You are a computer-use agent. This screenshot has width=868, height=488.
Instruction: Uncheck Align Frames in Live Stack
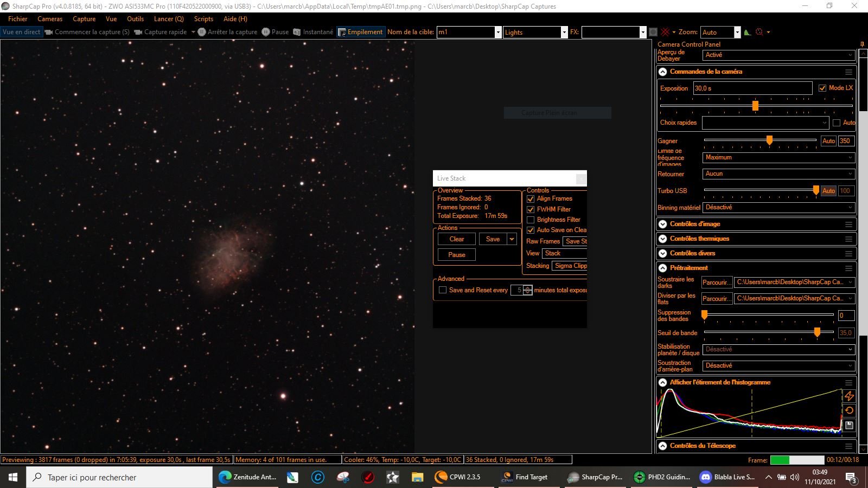531,199
